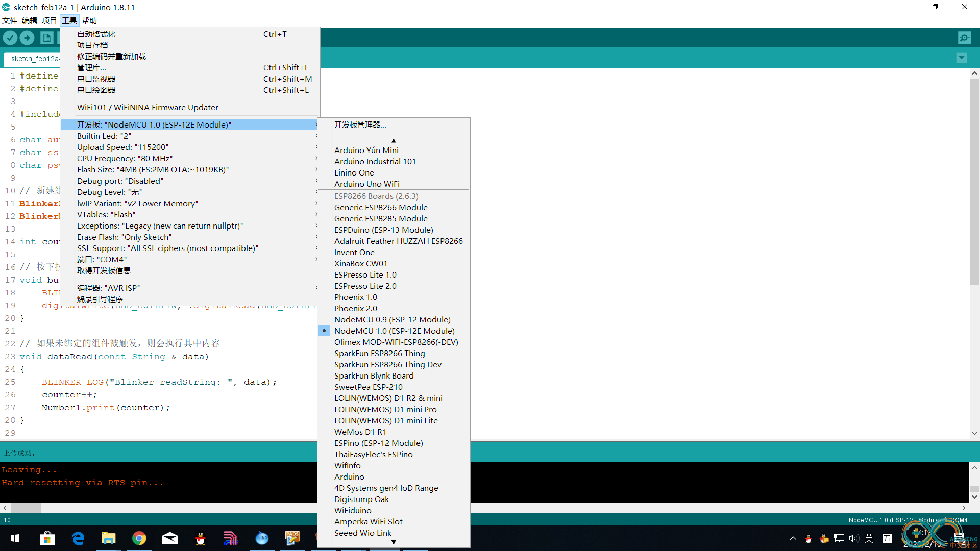
Task: Expand SSL Support submenu
Action: tap(190, 248)
